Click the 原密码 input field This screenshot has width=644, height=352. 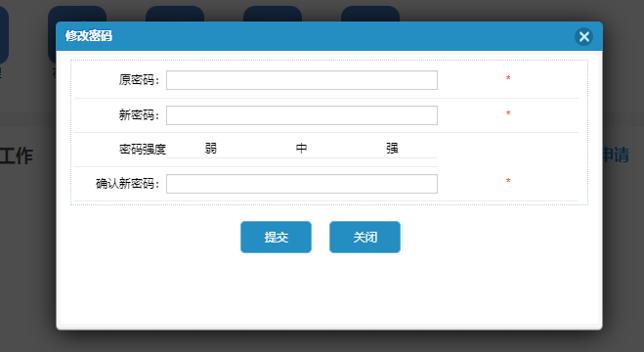pos(302,80)
